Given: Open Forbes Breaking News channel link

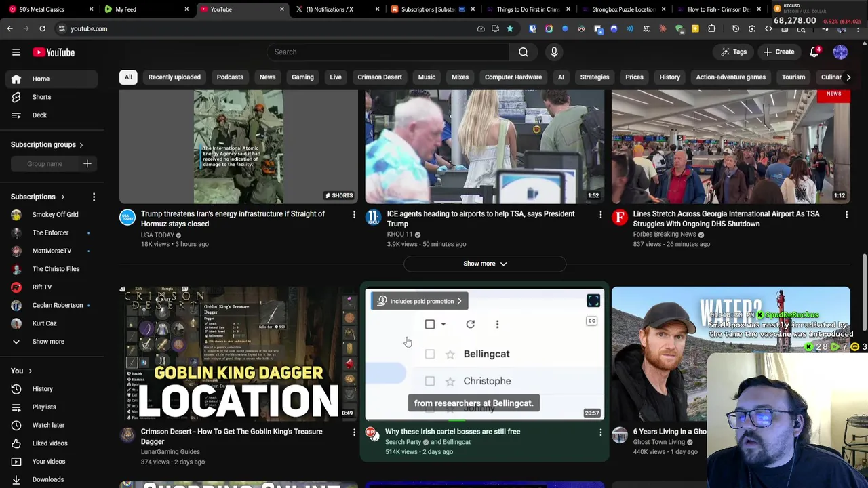Looking at the screenshot, I should (x=665, y=235).
